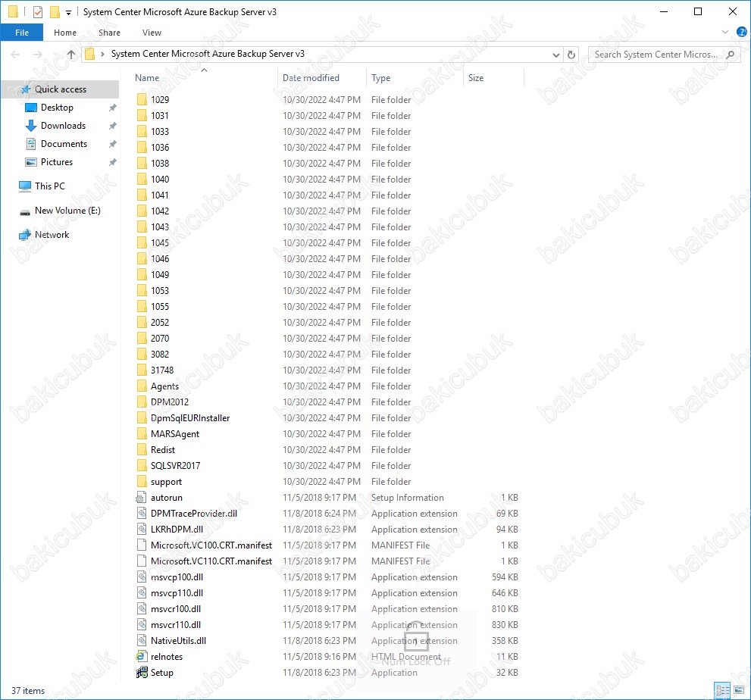Open the View ribbon tab
The image size is (751, 700).
coord(152,33)
